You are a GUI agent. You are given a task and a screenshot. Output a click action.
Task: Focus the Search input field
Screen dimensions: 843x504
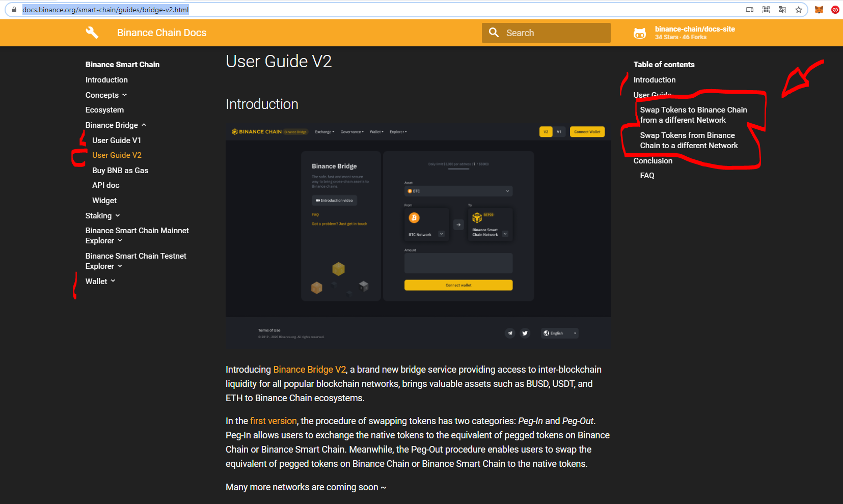click(546, 33)
